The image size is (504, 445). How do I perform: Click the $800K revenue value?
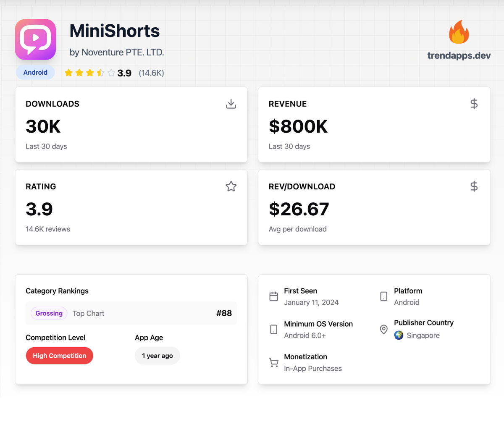[298, 126]
